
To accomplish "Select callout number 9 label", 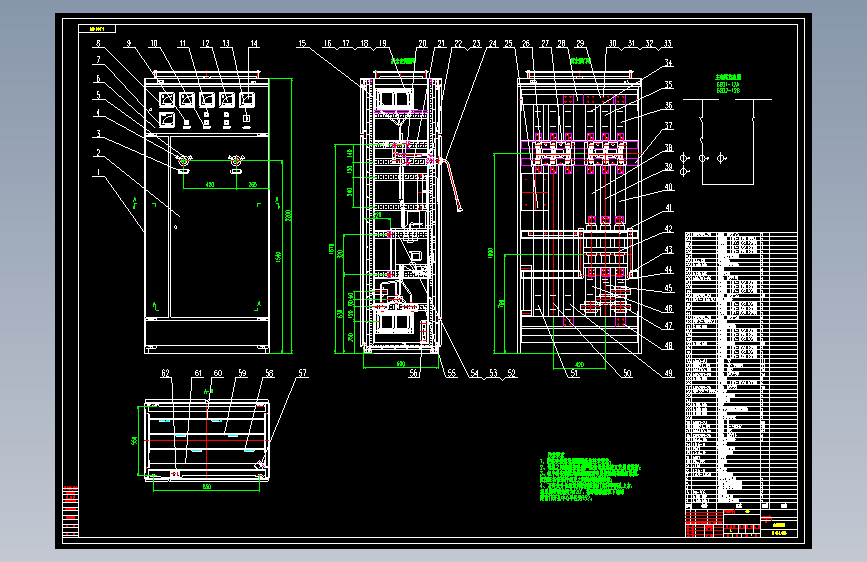I will [128, 43].
